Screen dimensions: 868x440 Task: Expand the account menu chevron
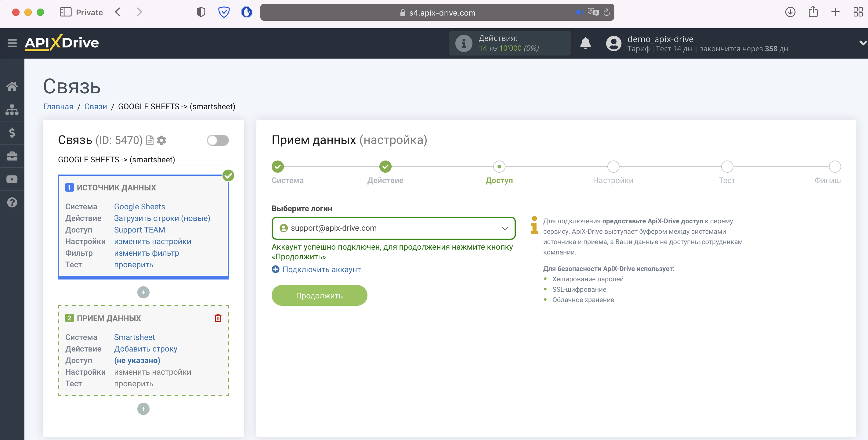863,43
